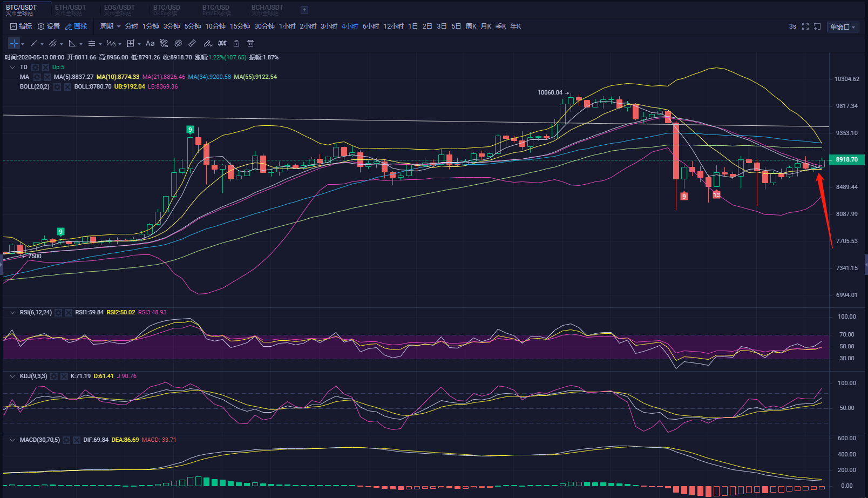Click the Aa text annotation tool
868x498 pixels.
click(150, 44)
